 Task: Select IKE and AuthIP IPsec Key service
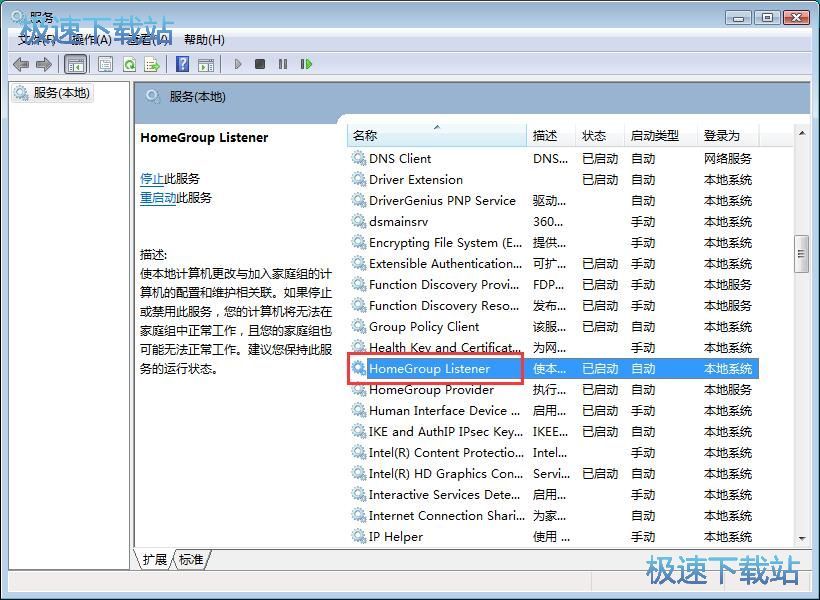coord(553,432)
